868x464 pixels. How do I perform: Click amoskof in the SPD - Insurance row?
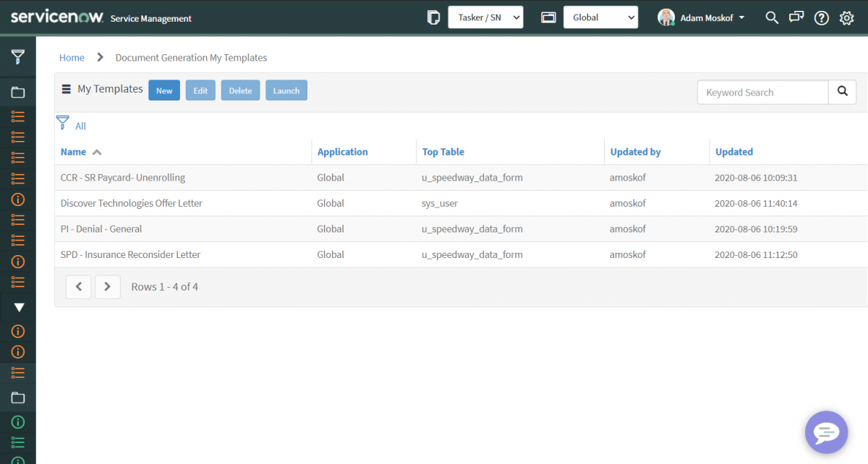(628, 254)
